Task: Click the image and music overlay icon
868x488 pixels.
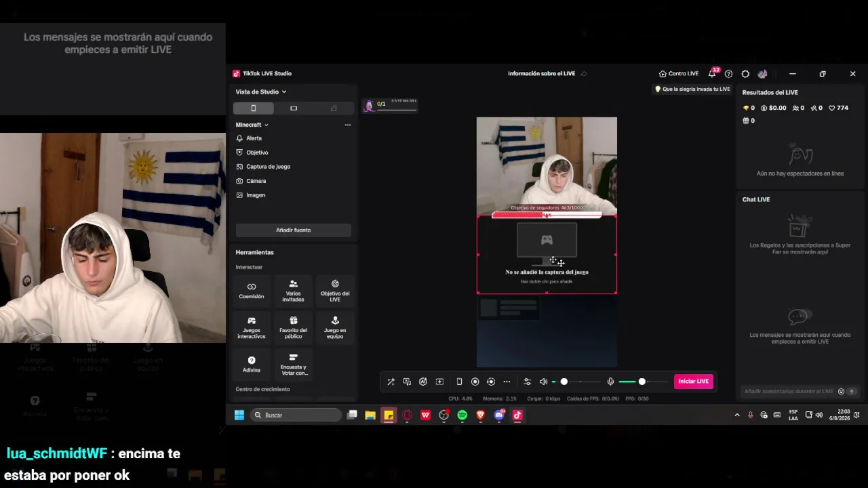Action: 407,382
